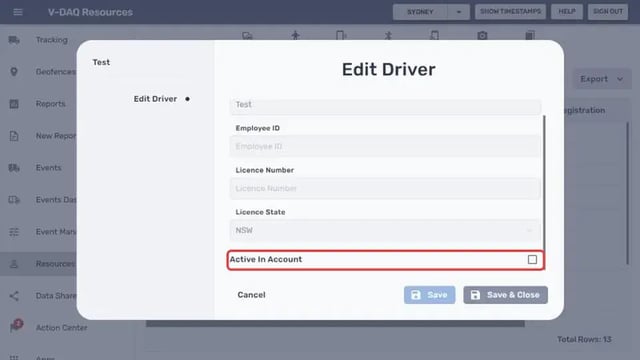Open the Action Center menu item

coord(61,328)
